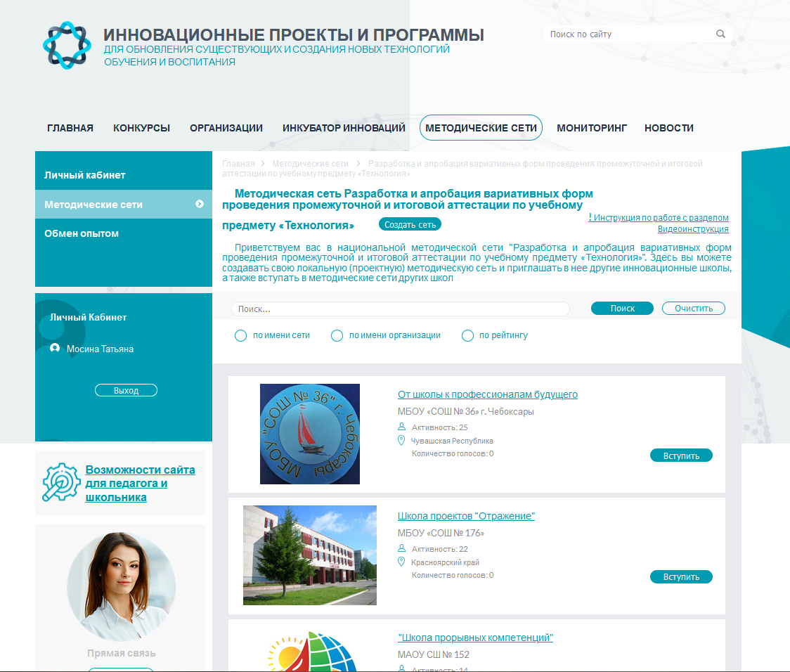This screenshot has height=672, width=790.
Task: Click the arrow icon next to Методические сети
Action: pos(200,204)
